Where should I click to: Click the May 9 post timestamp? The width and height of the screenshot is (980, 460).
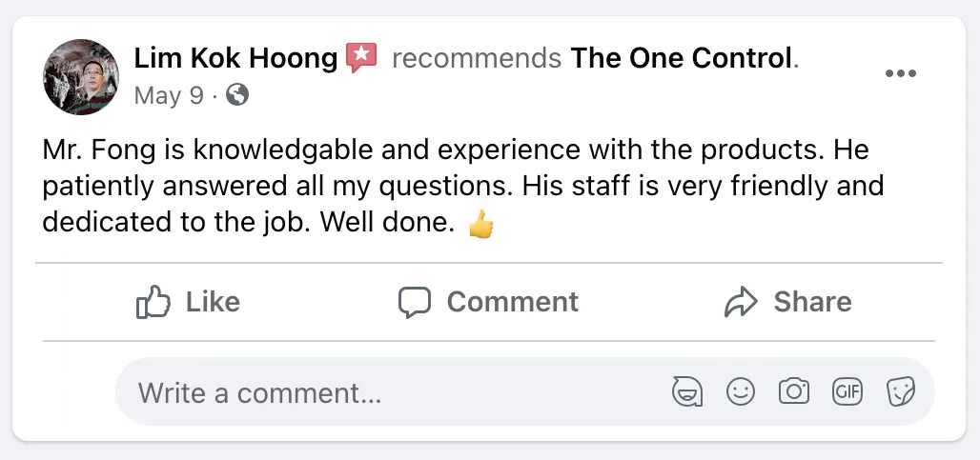(169, 95)
